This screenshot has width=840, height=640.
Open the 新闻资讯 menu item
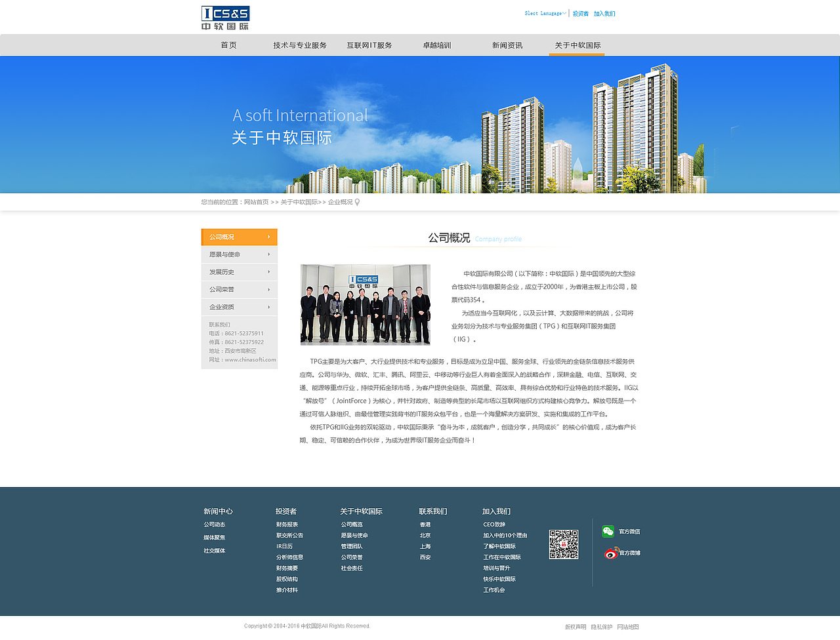tap(507, 45)
